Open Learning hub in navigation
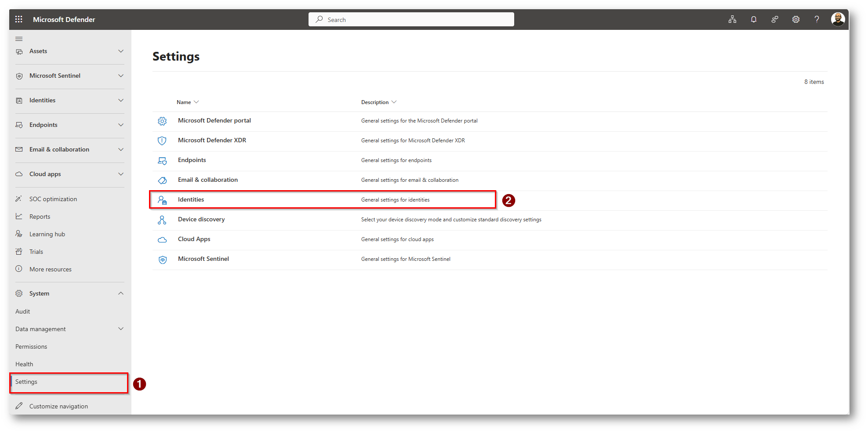The height and width of the screenshot is (433, 868). pos(47,234)
